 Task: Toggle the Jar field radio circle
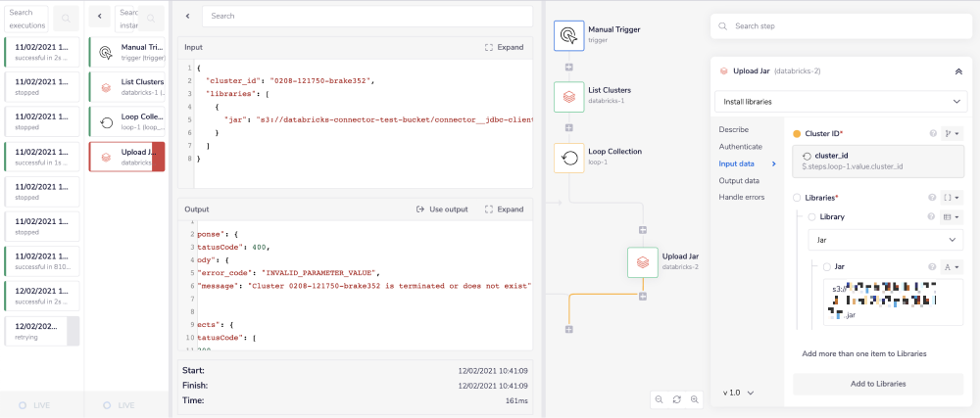tap(828, 266)
